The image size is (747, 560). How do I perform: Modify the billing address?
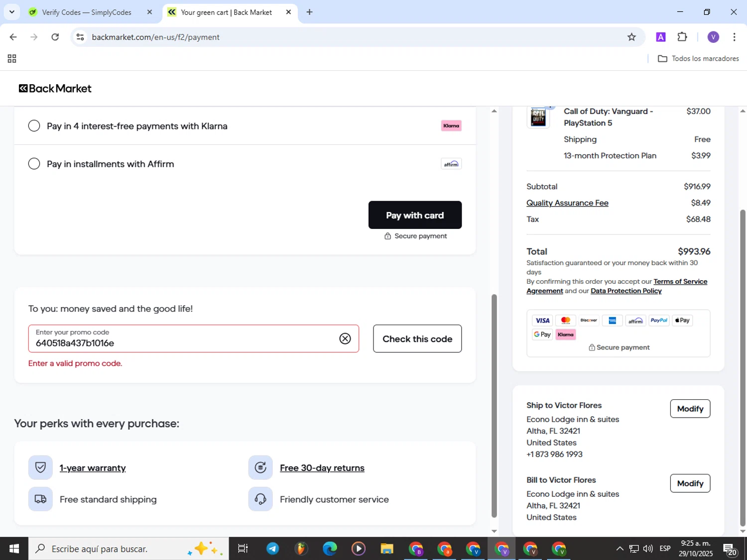click(690, 483)
